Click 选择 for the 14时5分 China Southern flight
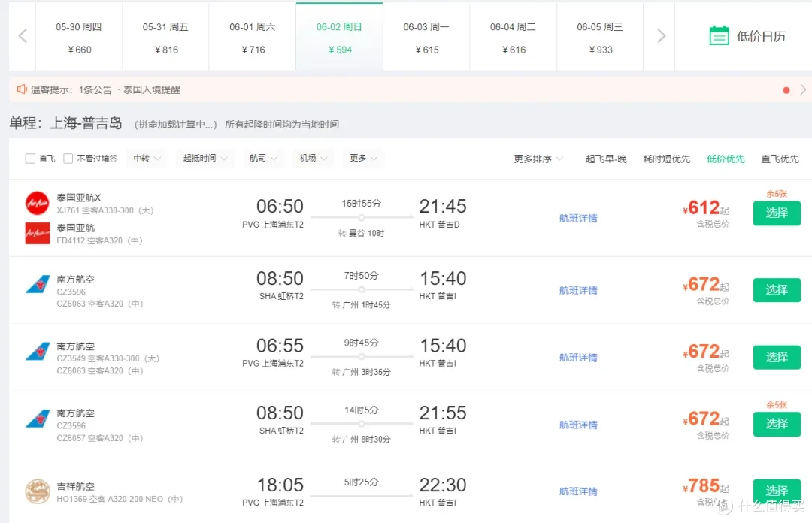This screenshot has width=812, height=523. pyautogui.click(x=777, y=424)
